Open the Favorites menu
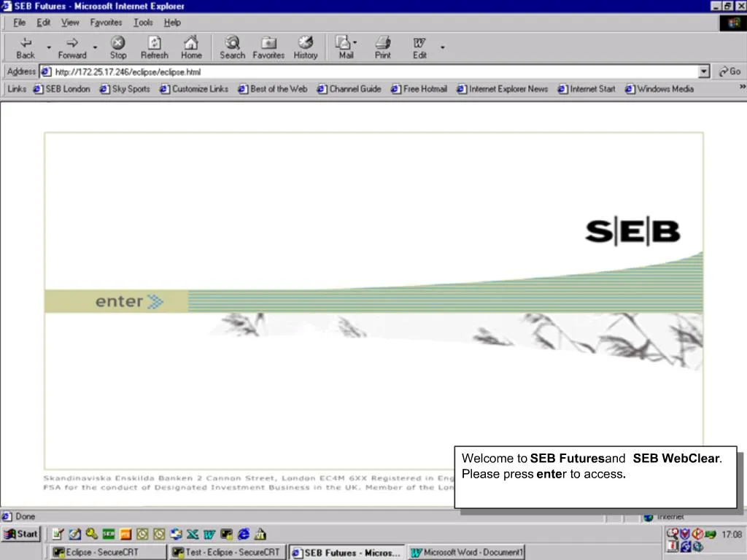 tap(106, 23)
